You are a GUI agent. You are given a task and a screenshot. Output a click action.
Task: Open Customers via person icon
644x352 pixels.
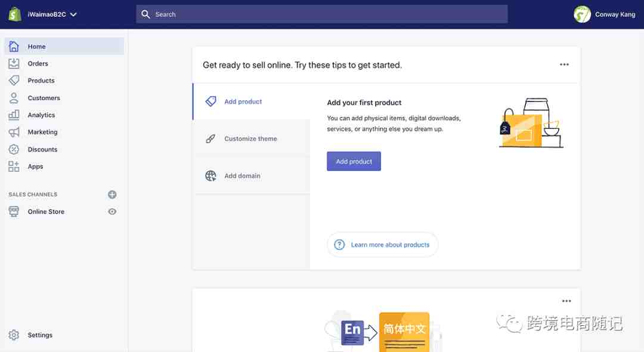click(x=14, y=98)
